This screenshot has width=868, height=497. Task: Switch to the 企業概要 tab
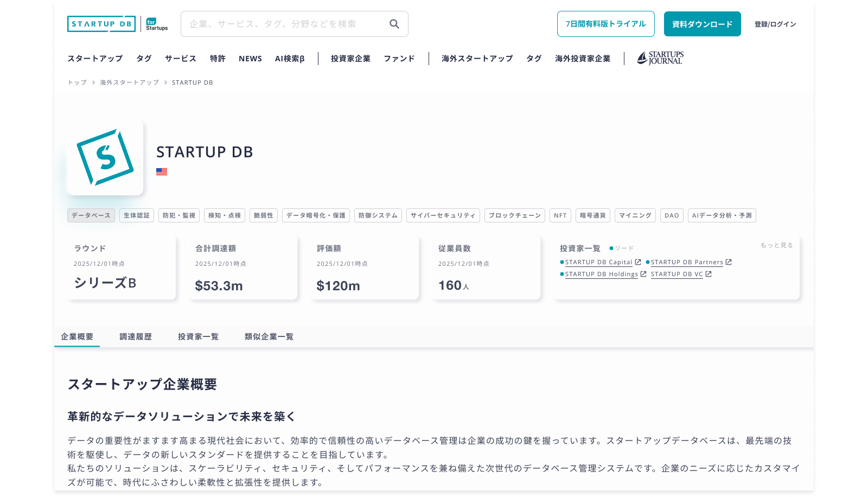[77, 336]
